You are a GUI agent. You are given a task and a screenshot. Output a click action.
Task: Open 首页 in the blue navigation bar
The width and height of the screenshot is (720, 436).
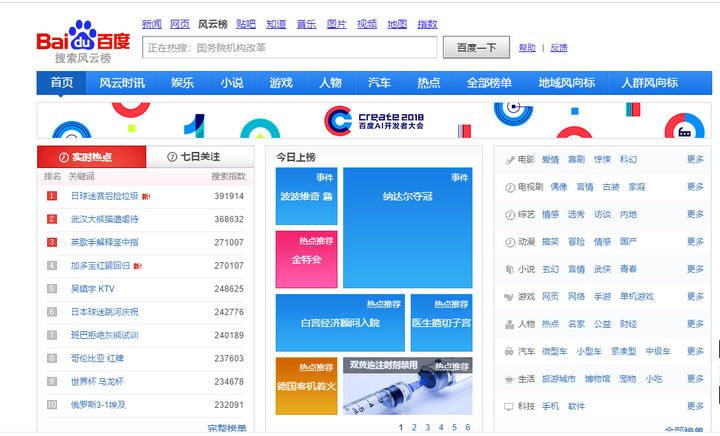[62, 83]
